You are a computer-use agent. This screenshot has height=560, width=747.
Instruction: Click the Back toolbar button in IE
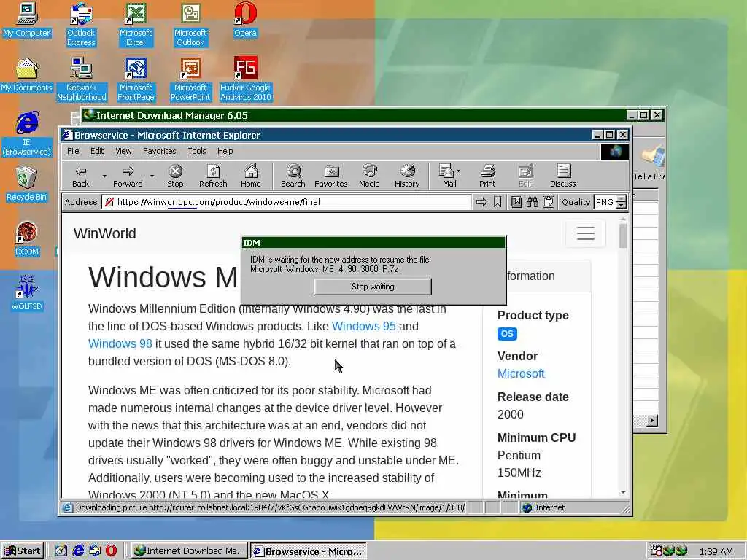(x=80, y=176)
